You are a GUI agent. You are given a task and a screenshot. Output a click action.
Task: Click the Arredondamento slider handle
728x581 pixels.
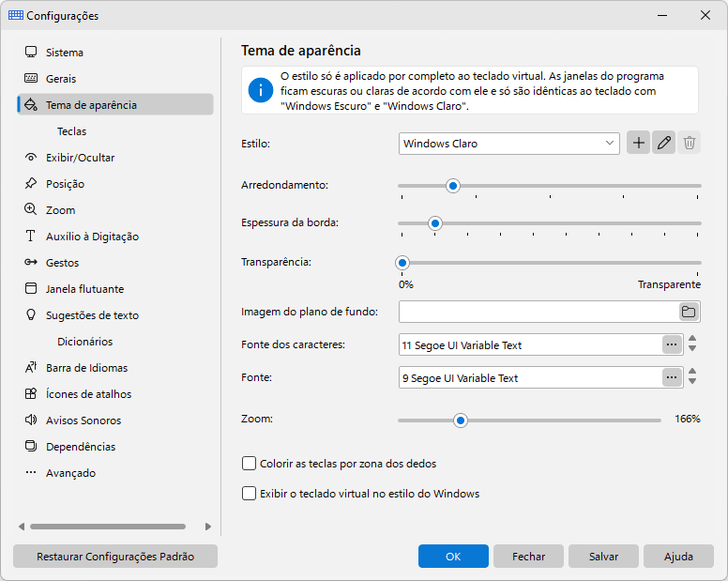click(x=453, y=186)
